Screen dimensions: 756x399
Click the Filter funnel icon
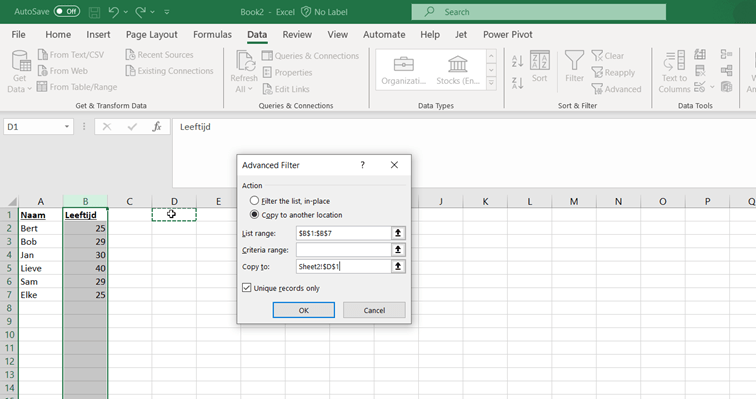574,66
